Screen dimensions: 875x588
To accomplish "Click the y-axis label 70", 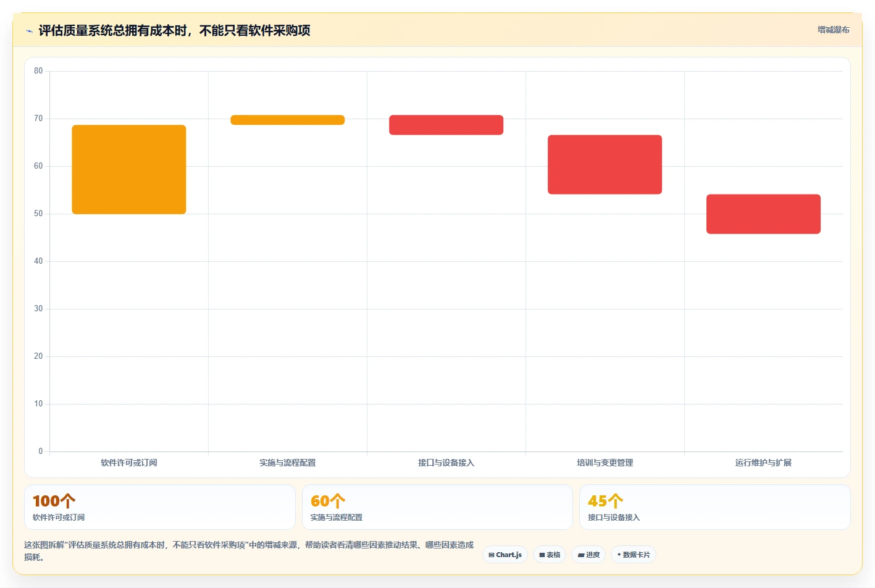I will pyautogui.click(x=38, y=119).
